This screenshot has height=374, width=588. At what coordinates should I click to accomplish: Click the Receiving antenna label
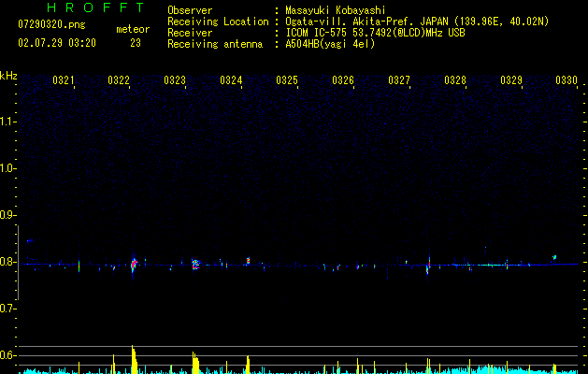pos(215,44)
